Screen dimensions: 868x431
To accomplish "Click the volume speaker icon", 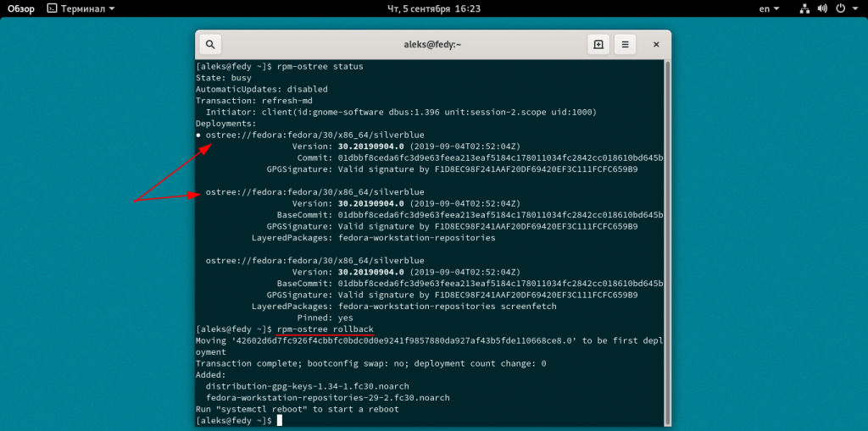I will (x=822, y=8).
